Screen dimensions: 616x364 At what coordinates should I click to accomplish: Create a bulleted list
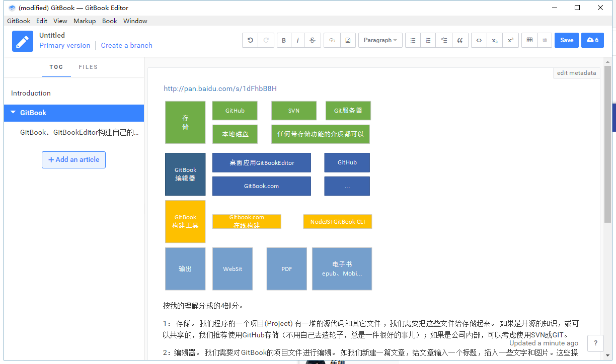pos(413,40)
